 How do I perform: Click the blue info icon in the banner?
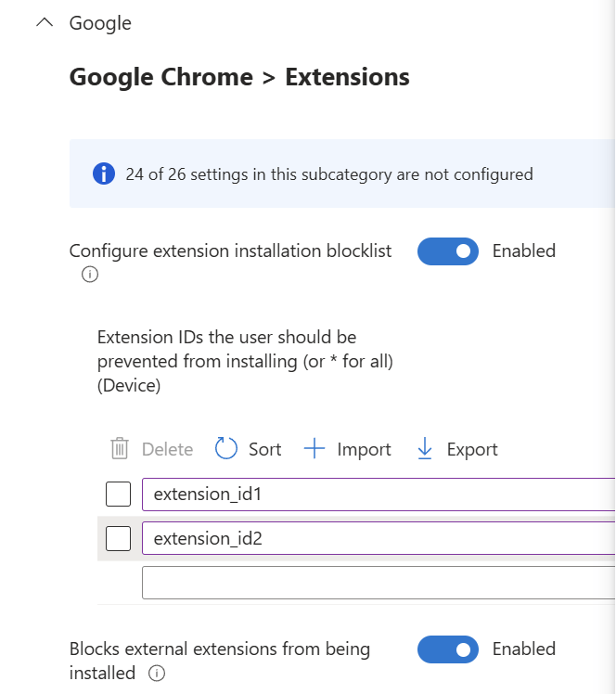tap(103, 173)
